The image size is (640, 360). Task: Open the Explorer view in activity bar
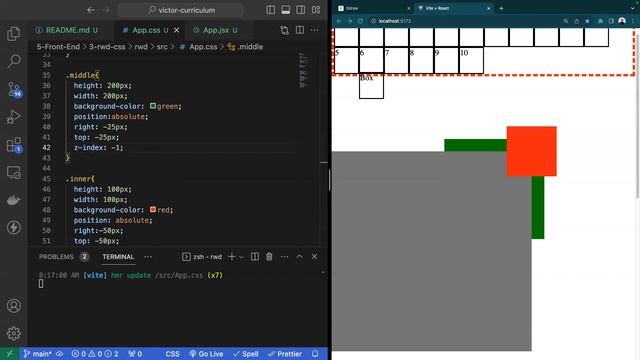click(13, 33)
